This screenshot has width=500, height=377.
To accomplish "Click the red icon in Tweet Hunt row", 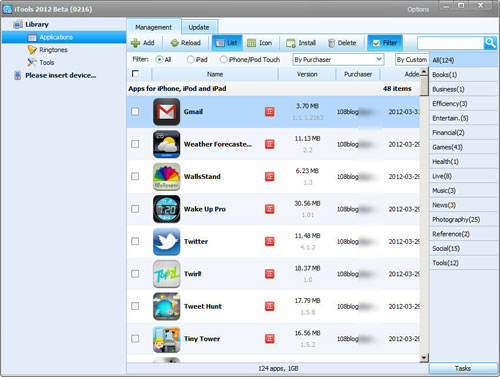I will click(x=270, y=306).
